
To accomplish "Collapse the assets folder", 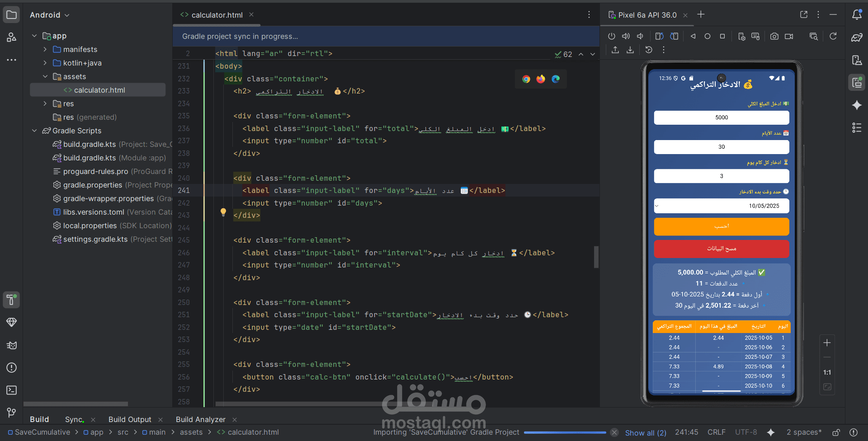I will click(x=45, y=76).
